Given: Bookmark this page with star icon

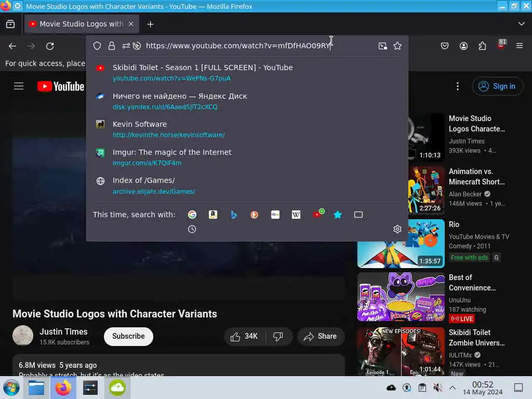Looking at the screenshot, I should [x=397, y=46].
